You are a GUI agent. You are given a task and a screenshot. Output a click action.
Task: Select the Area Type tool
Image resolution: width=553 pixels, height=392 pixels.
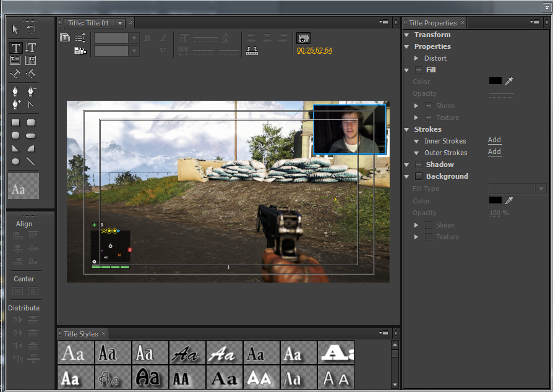15,60
